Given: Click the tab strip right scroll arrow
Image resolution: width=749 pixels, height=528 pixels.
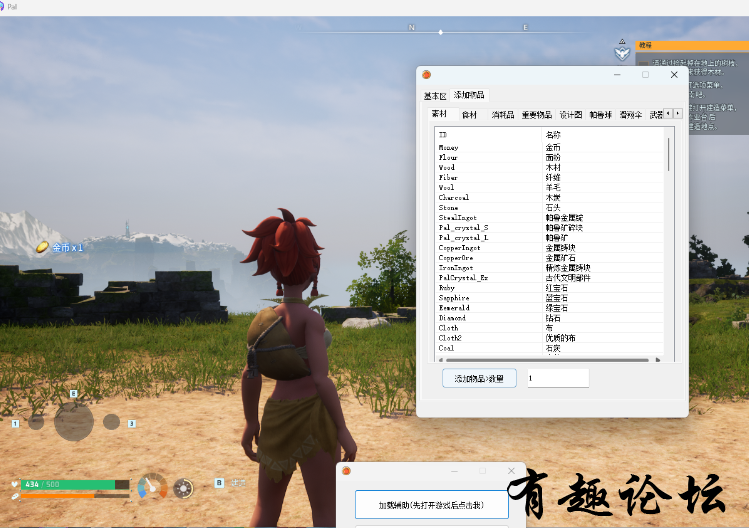Looking at the screenshot, I should click(x=678, y=113).
